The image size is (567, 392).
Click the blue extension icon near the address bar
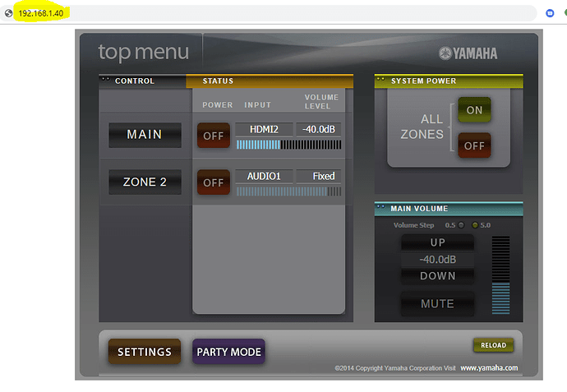(550, 13)
